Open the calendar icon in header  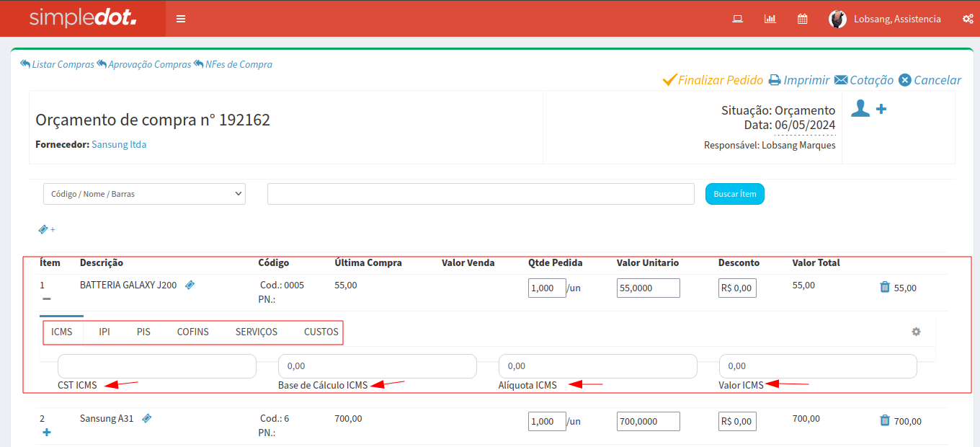802,19
